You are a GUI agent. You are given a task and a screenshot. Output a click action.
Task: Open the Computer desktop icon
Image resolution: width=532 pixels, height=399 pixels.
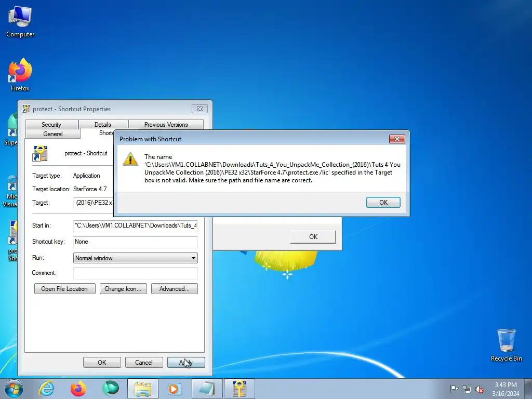[x=20, y=21]
